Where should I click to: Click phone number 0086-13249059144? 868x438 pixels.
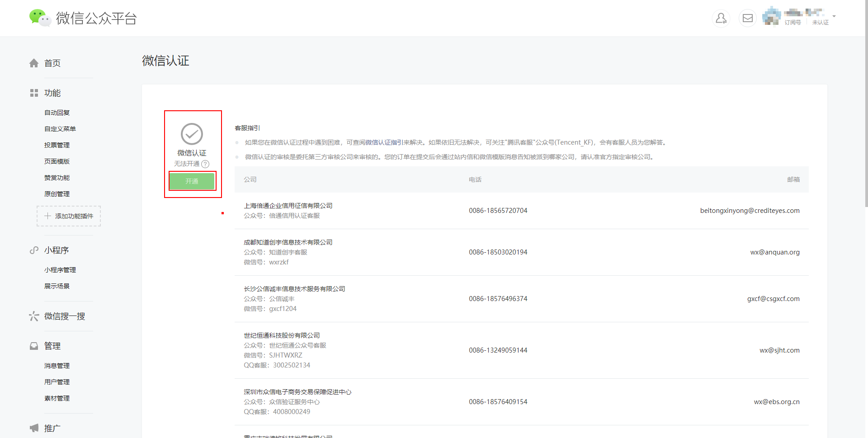click(x=498, y=350)
